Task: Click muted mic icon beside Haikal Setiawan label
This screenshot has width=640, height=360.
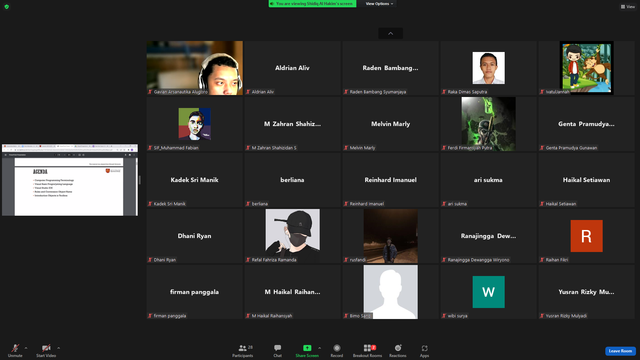Action: (x=542, y=204)
